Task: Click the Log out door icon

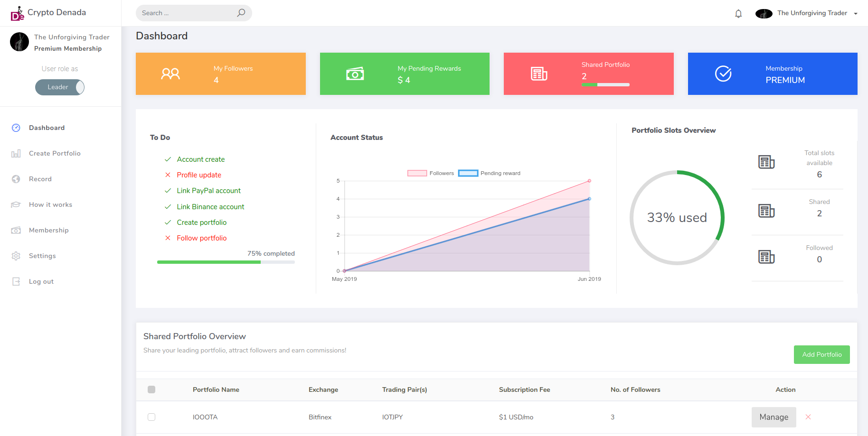Action: [16, 281]
